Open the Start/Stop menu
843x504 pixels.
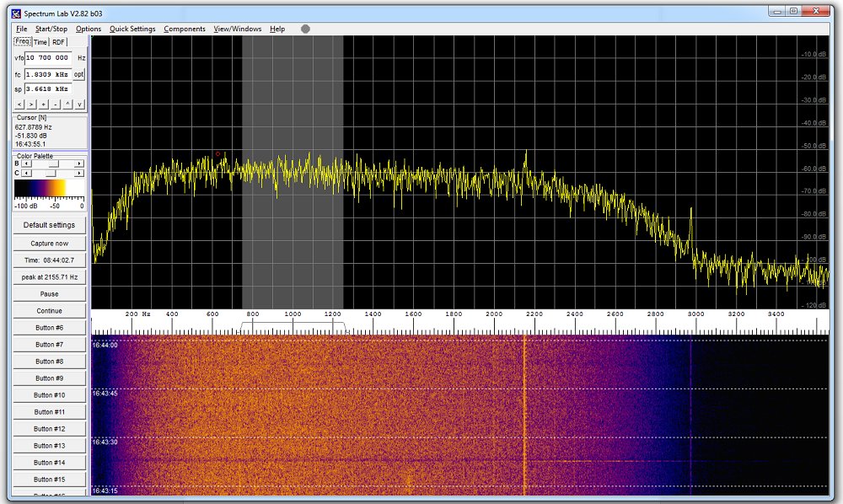pos(51,29)
